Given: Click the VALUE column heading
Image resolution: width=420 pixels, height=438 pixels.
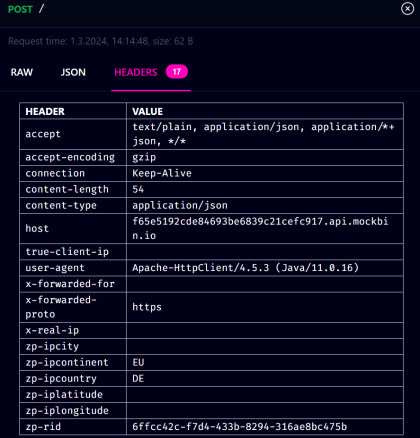Looking at the screenshot, I should coord(147,111).
